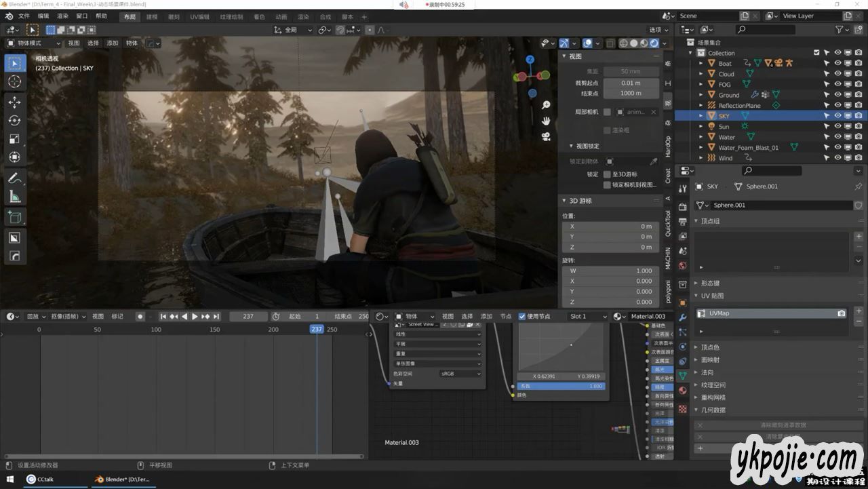Expand the Ground item in outliner
Image resolution: width=868 pixels, height=489 pixels.
coord(701,95)
